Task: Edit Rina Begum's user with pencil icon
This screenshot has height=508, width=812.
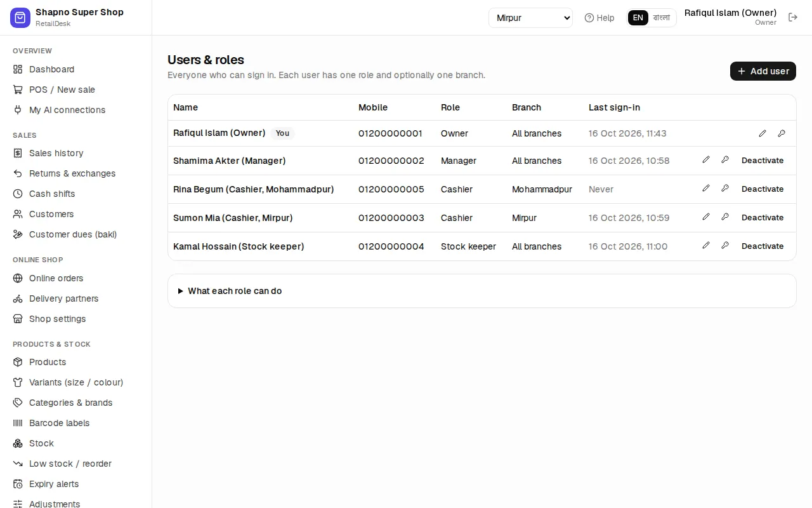Action: coord(706,189)
